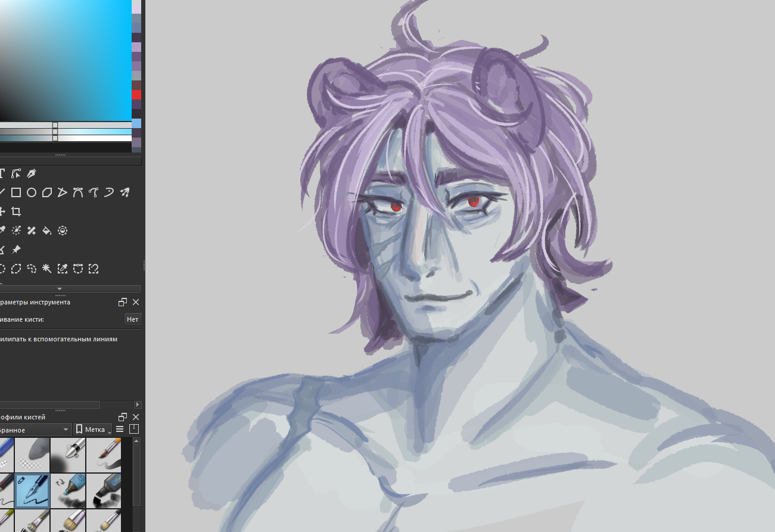Float the tool options docker panel

click(x=123, y=302)
